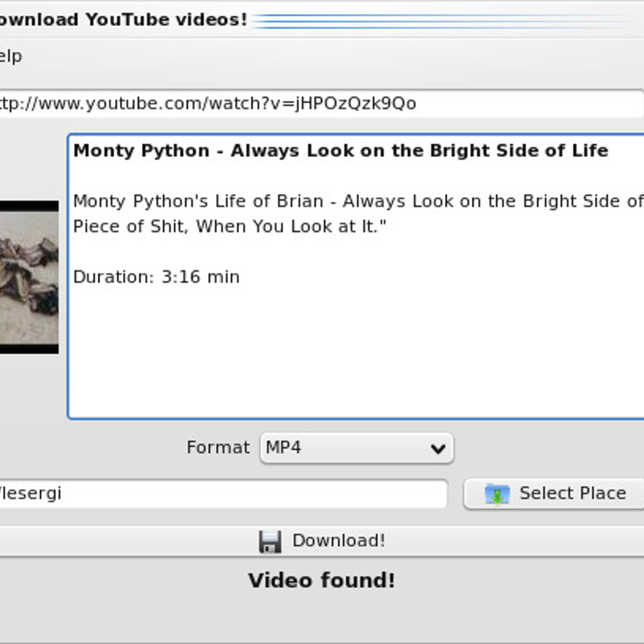This screenshot has width=644, height=644.
Task: Click the folder icon on Select Place
Action: point(497,494)
